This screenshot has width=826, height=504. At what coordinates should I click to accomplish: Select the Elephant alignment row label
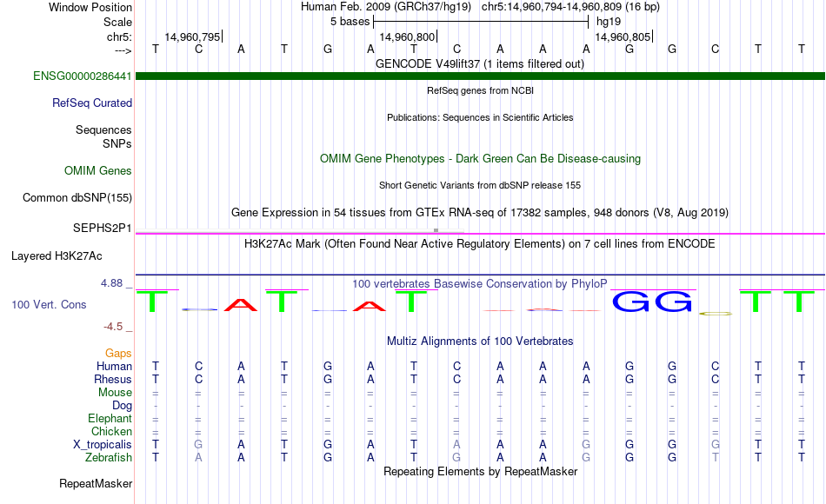click(x=110, y=418)
